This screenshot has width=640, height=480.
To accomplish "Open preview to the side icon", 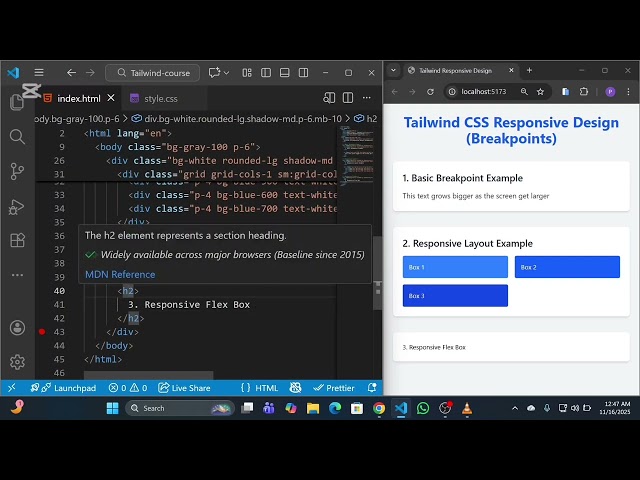I will point(329,98).
